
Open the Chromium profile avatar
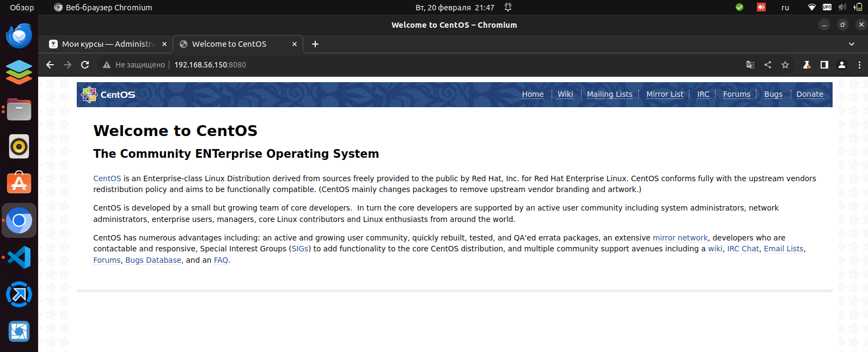[842, 65]
